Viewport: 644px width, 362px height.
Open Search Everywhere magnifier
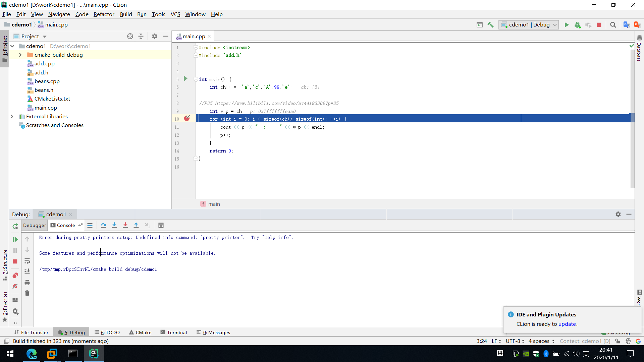613,25
